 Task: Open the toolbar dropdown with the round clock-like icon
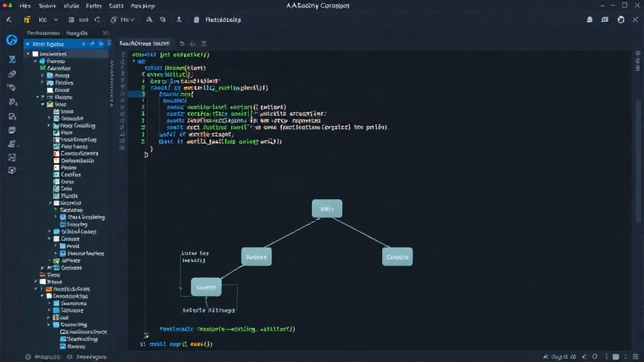point(122,19)
